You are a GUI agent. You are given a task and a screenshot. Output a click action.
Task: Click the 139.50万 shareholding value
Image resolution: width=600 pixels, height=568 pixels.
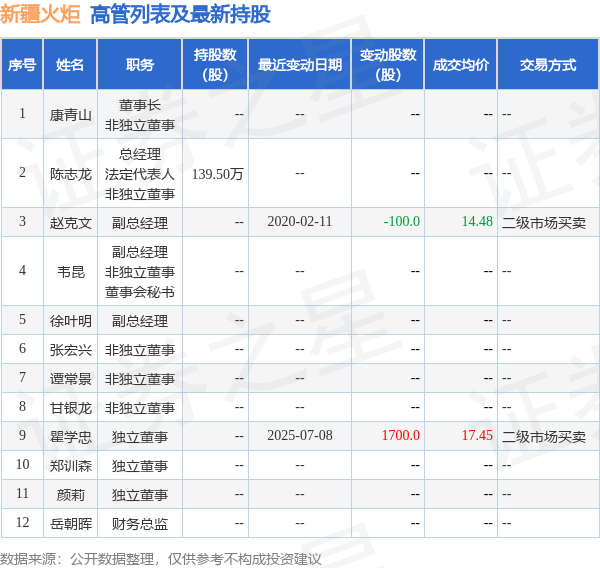click(217, 174)
